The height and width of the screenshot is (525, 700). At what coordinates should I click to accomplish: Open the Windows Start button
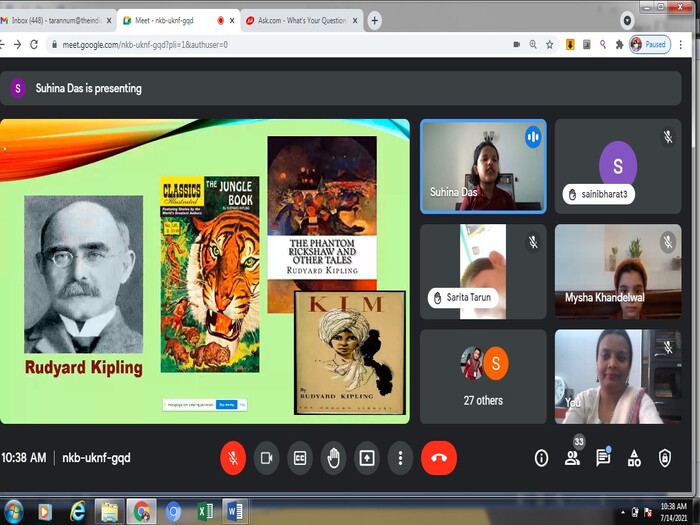(x=12, y=512)
